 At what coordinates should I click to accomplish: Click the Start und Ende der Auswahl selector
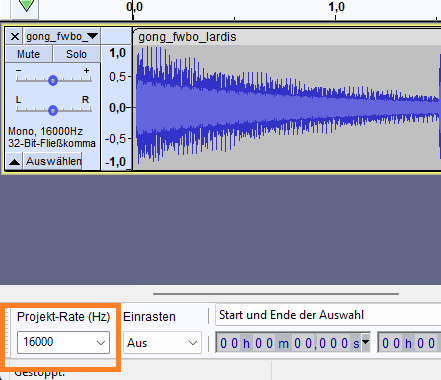coord(328,315)
